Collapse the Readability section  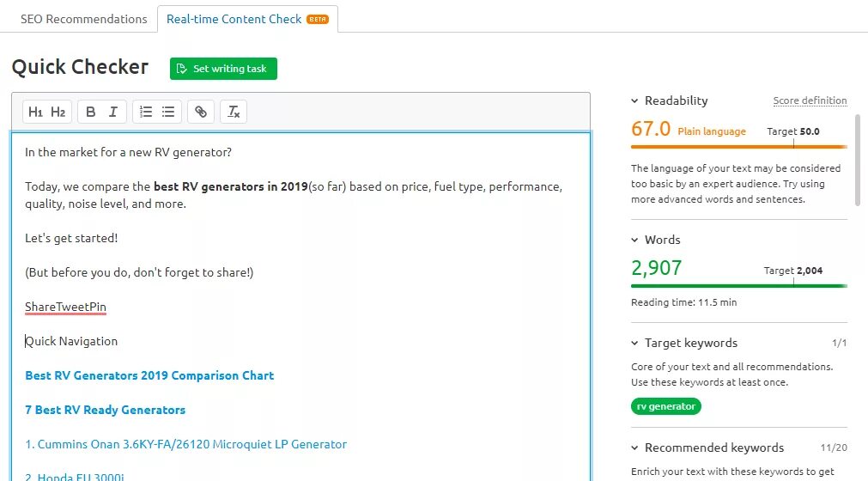pyautogui.click(x=635, y=100)
